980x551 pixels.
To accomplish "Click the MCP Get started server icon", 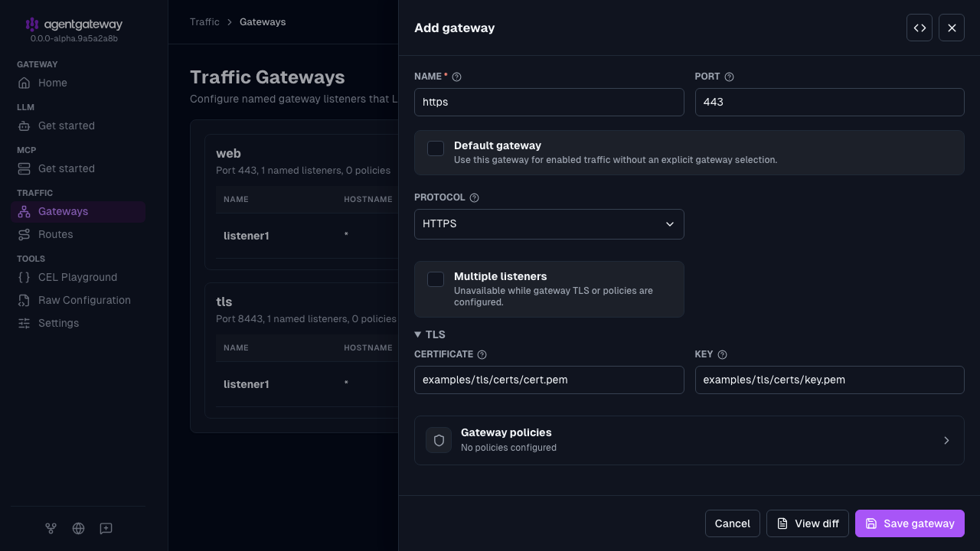I will 24,168.
